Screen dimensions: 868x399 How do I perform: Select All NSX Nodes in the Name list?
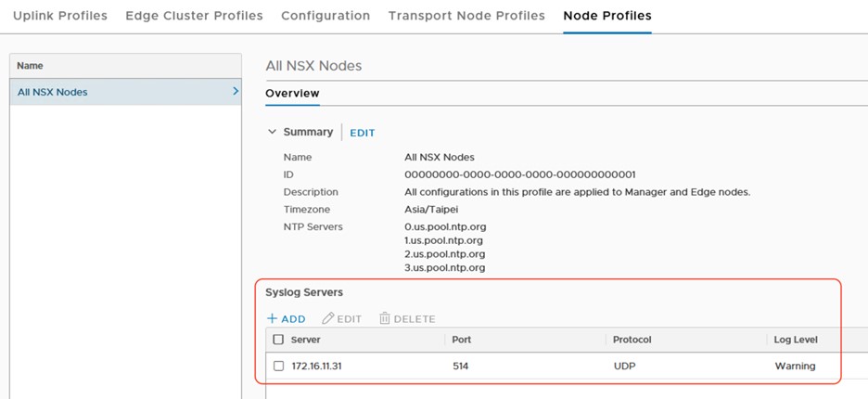[53, 92]
